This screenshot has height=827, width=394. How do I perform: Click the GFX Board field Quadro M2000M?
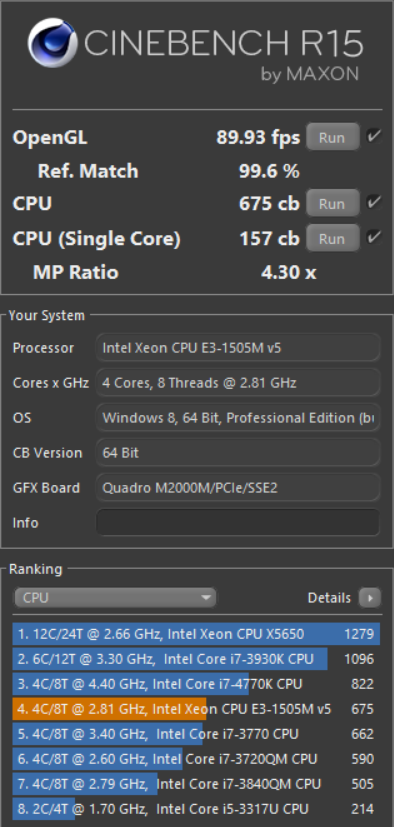[x=238, y=487]
